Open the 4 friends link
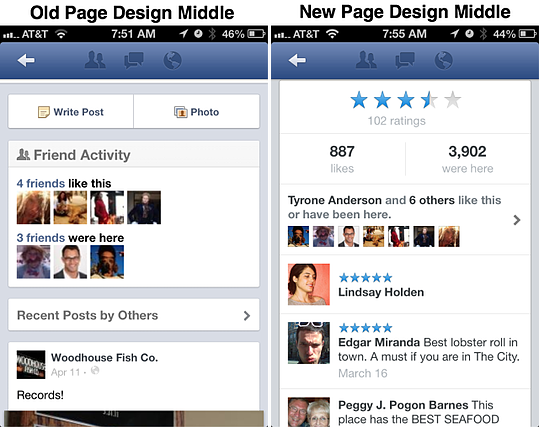 pyautogui.click(x=41, y=183)
